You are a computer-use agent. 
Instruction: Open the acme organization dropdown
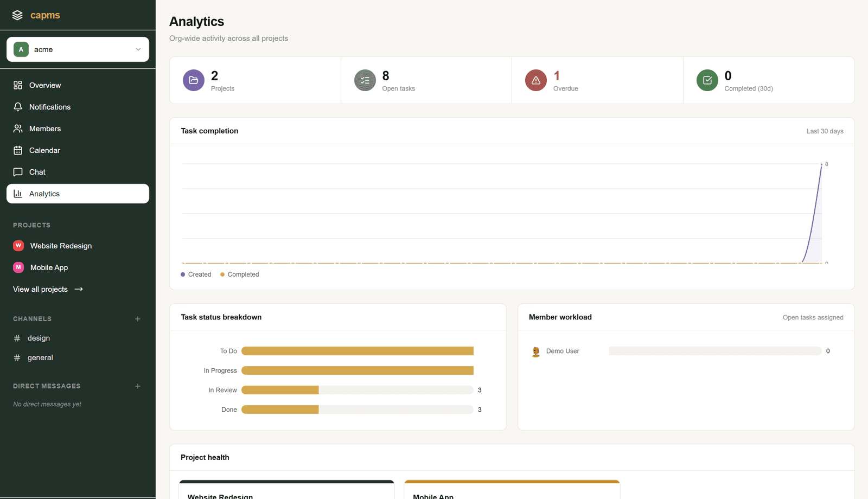click(78, 49)
